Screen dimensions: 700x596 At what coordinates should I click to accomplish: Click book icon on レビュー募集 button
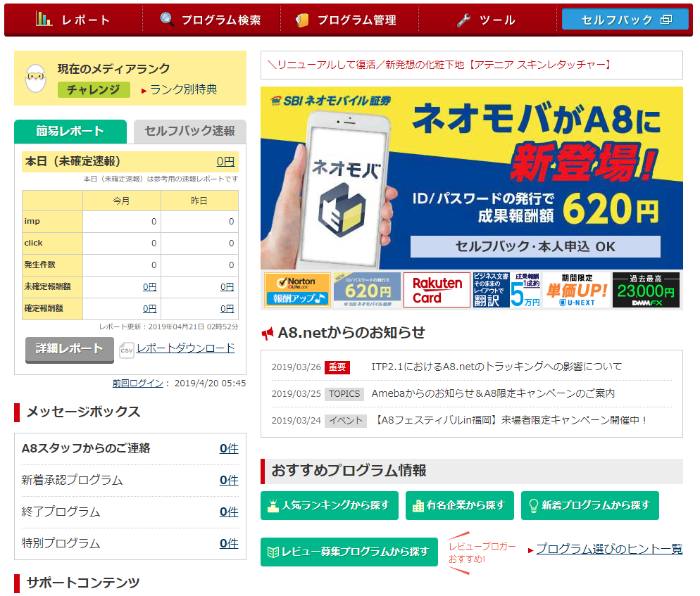[273, 552]
